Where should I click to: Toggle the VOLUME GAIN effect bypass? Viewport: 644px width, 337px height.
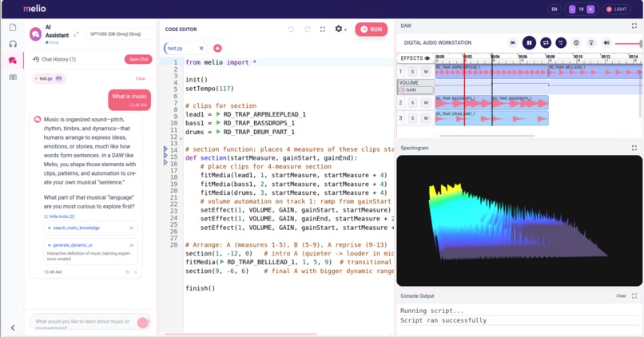tap(403, 90)
